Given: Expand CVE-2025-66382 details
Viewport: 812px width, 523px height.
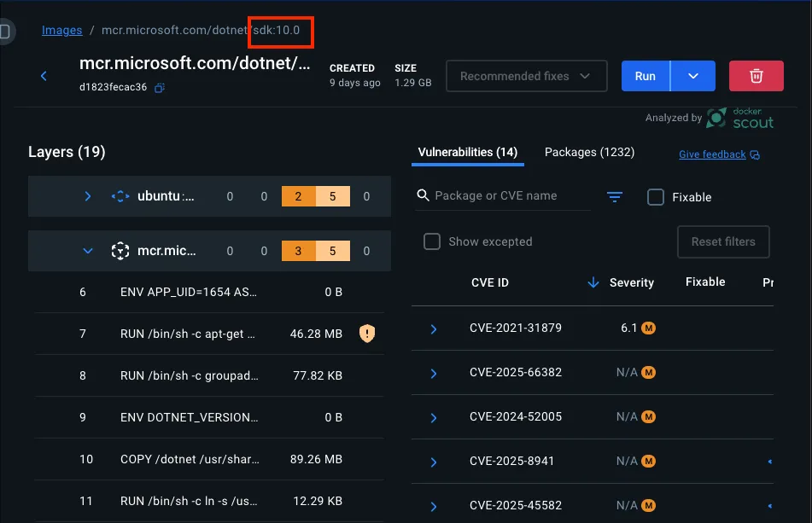Looking at the screenshot, I should tap(434, 374).
